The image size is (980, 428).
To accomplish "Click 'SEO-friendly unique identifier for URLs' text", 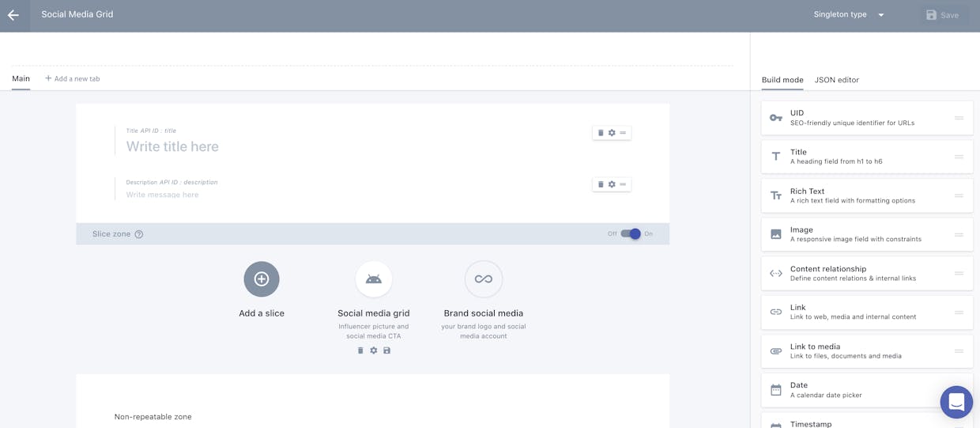I will [x=852, y=123].
